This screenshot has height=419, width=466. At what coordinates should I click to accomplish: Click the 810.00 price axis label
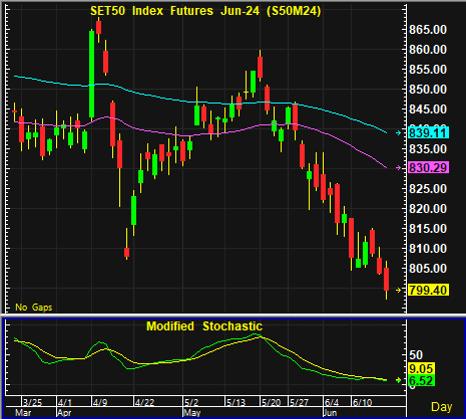coord(428,249)
